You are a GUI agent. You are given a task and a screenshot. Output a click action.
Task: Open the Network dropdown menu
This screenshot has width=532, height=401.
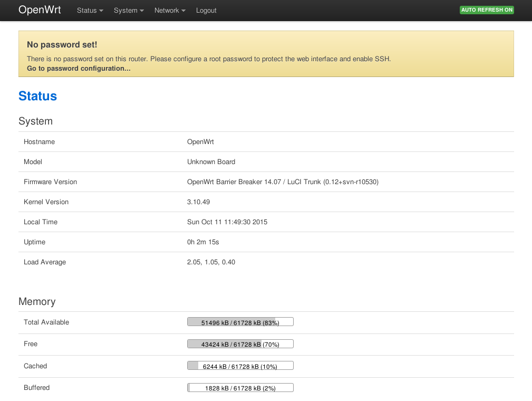tap(170, 11)
